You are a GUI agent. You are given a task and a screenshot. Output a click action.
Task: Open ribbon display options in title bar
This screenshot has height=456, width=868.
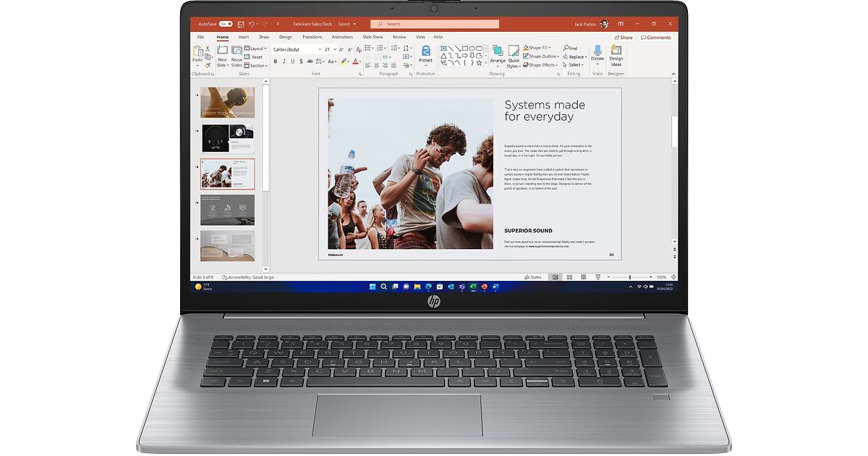(x=621, y=24)
